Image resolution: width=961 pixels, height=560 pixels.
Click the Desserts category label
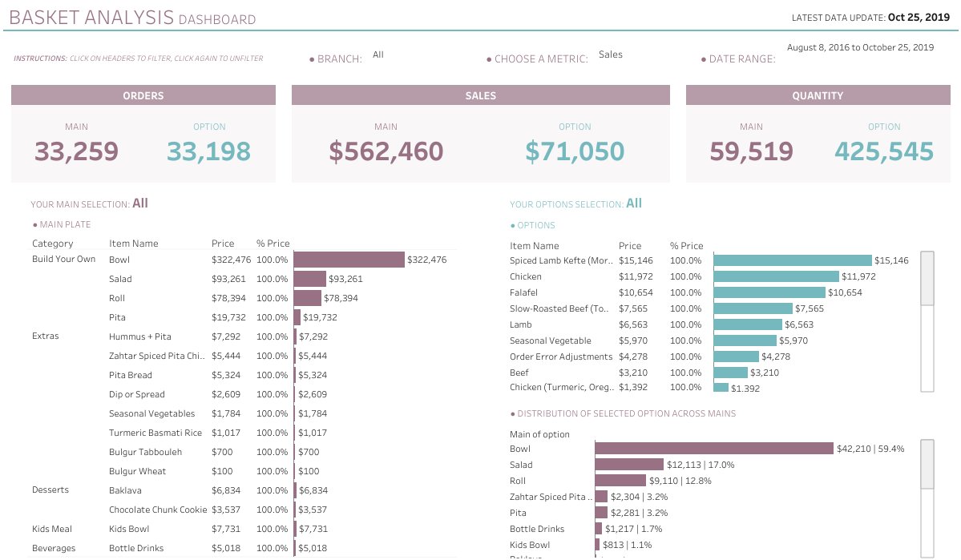pyautogui.click(x=50, y=489)
